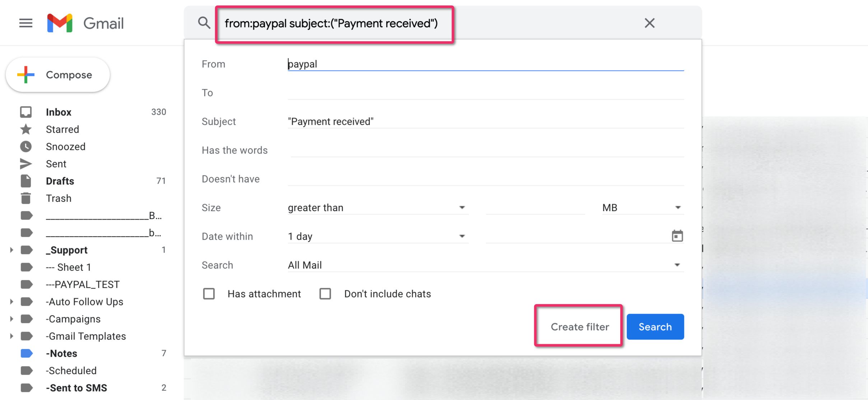This screenshot has width=868, height=400.
Task: Click the To field
Action: [486, 93]
